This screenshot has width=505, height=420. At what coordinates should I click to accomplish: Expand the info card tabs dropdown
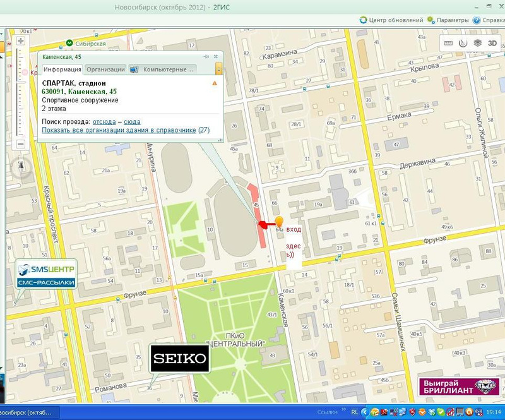pyautogui.click(x=218, y=69)
